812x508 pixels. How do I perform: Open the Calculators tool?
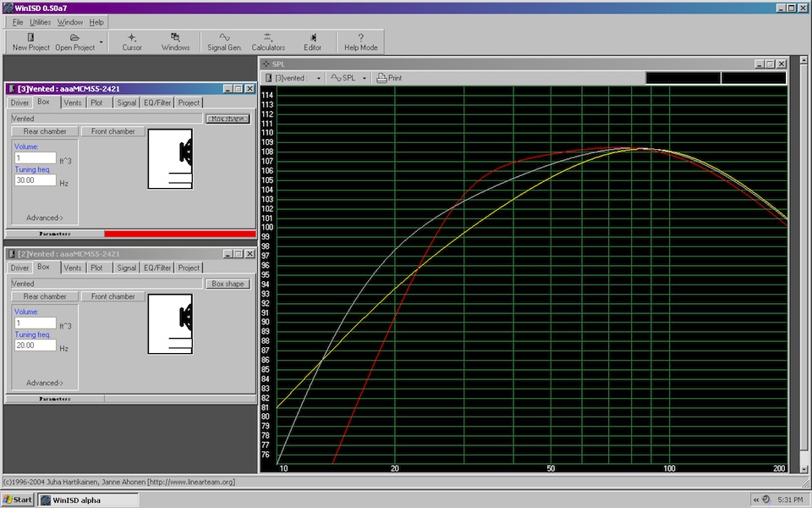tap(268, 41)
